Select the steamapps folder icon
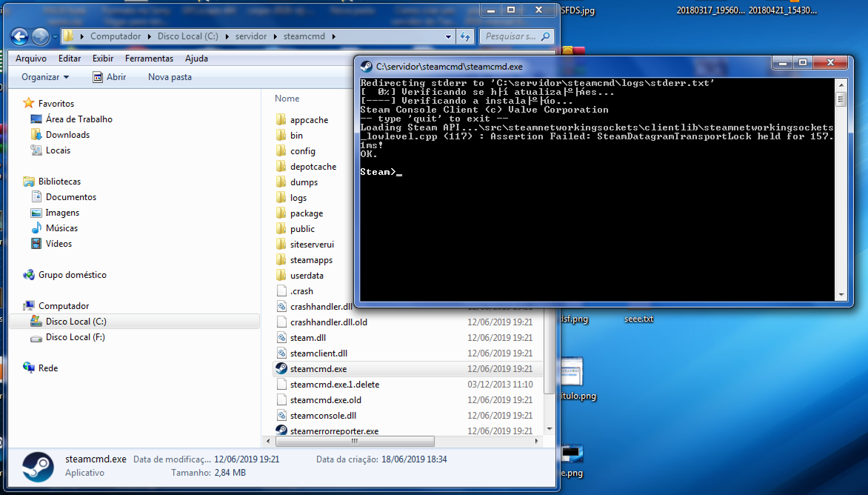 [281, 259]
